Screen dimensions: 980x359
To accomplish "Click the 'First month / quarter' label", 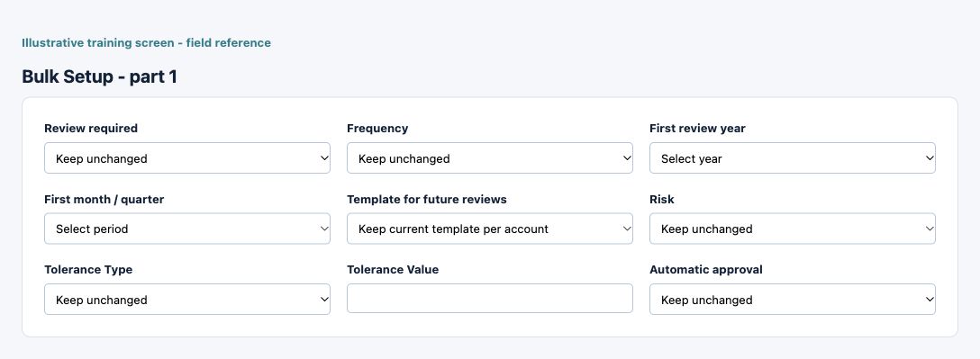I will (x=104, y=199).
